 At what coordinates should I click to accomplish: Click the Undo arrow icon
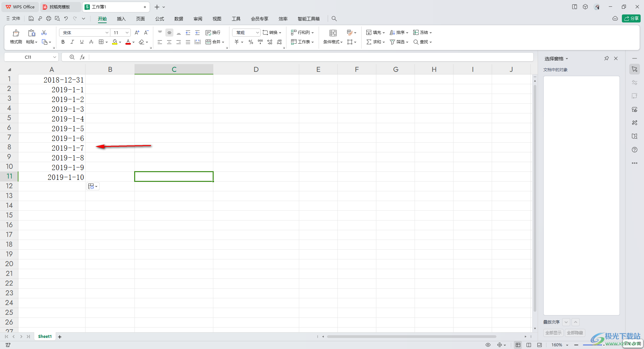click(66, 18)
